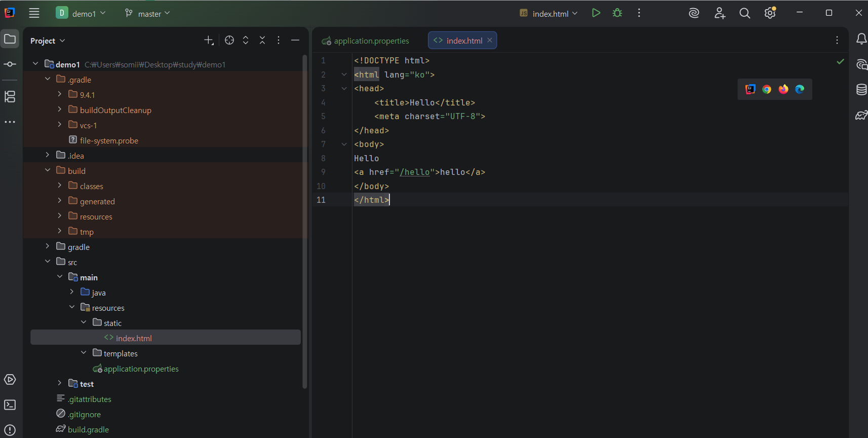Open Code With Me user icon
This screenshot has width=868, height=438.
(x=720, y=13)
